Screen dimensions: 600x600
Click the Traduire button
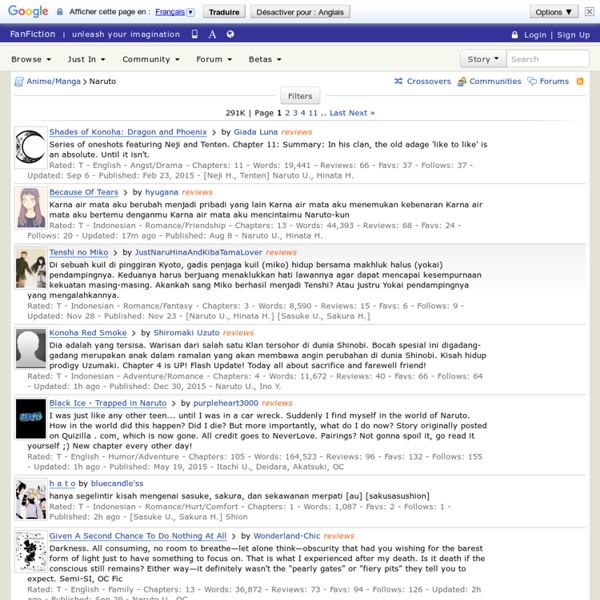click(x=224, y=12)
